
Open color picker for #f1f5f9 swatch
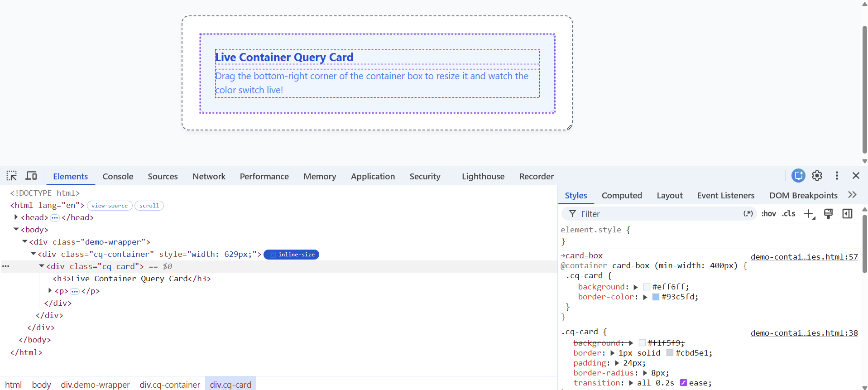pos(642,343)
